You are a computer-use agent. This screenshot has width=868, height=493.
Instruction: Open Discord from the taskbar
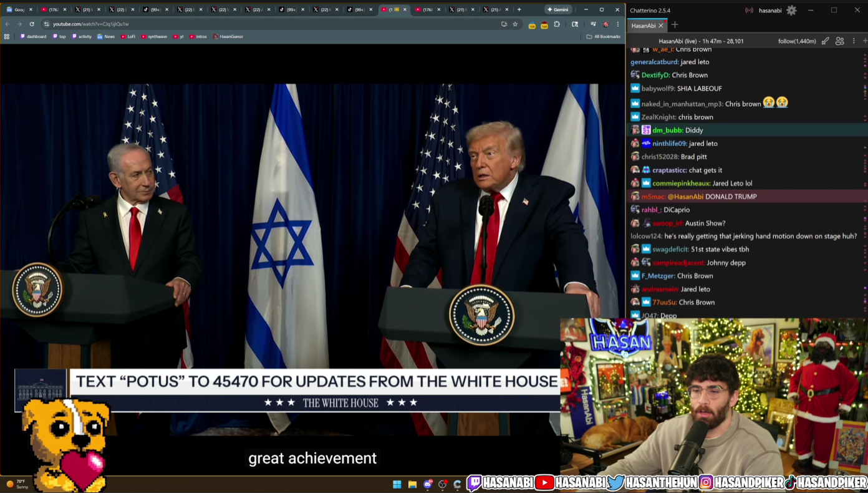pyautogui.click(x=428, y=484)
